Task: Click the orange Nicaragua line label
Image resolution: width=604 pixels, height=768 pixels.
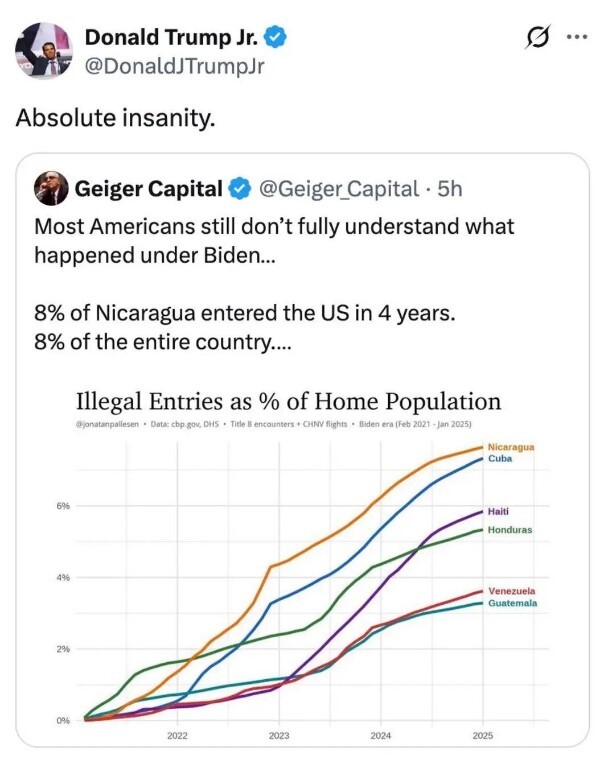Action: coord(510,447)
